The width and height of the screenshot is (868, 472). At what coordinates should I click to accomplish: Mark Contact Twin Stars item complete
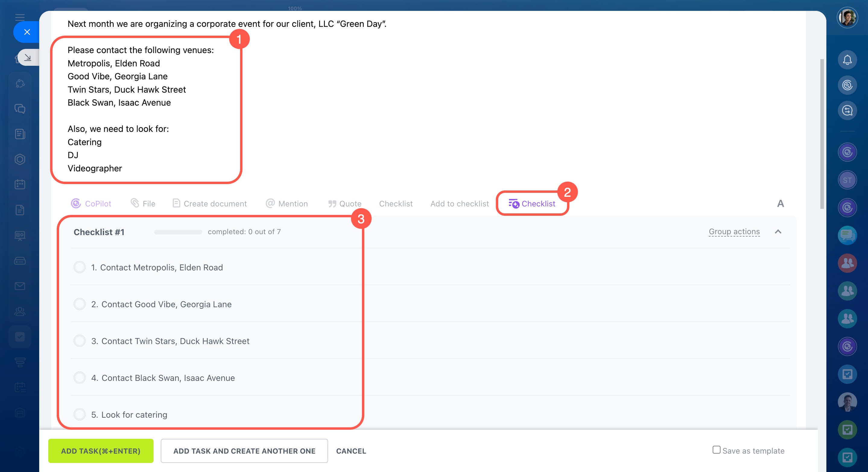80,341
